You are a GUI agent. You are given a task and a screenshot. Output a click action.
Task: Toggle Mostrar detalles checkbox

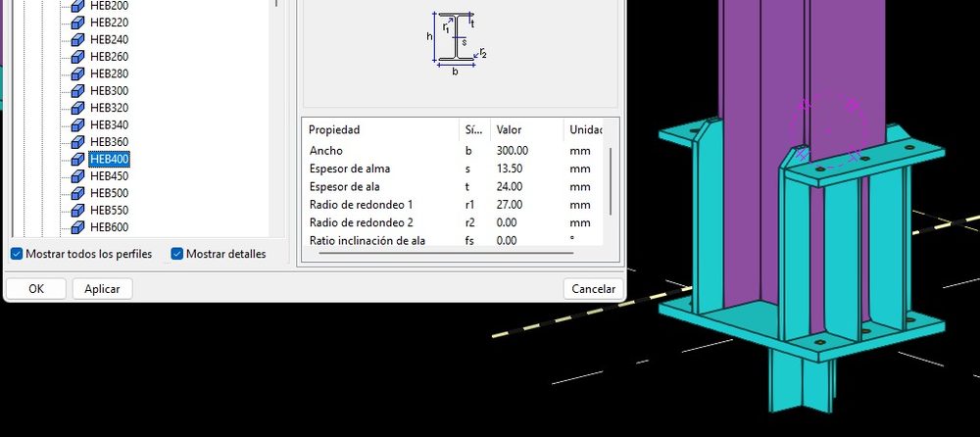point(176,254)
